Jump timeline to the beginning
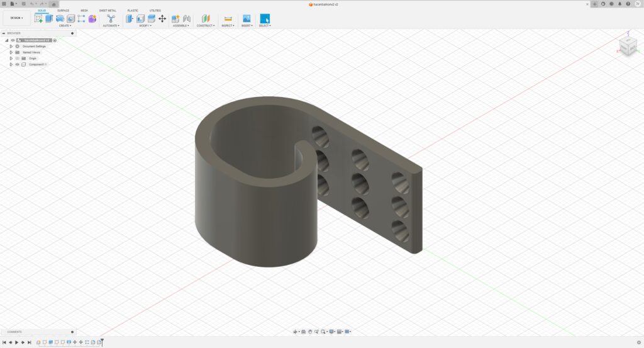This screenshot has height=348, width=644. [x=4, y=342]
